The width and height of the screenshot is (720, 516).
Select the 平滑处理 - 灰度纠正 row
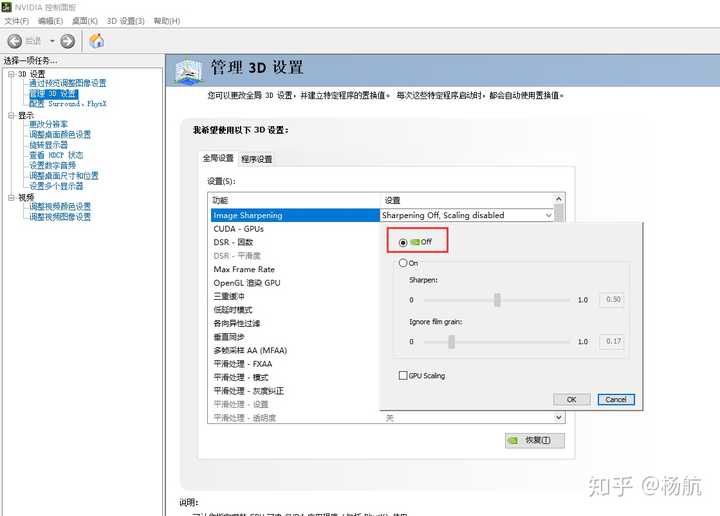[x=295, y=391]
